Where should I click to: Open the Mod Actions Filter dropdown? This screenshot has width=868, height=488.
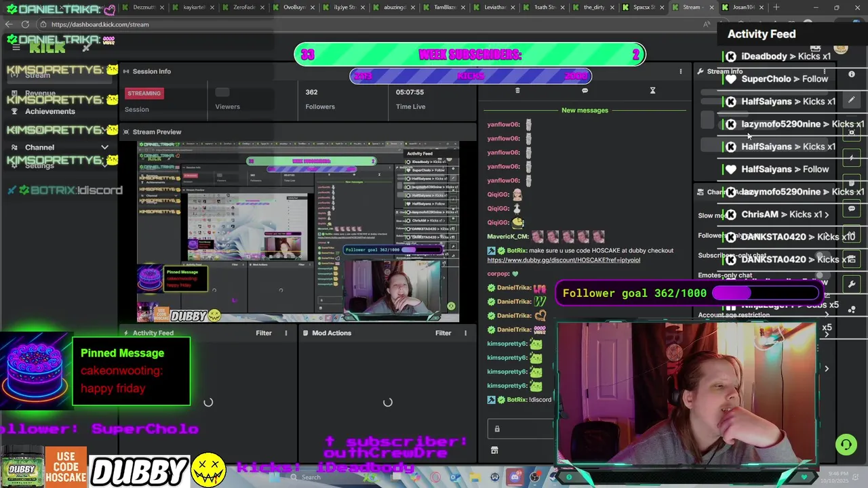tap(443, 333)
